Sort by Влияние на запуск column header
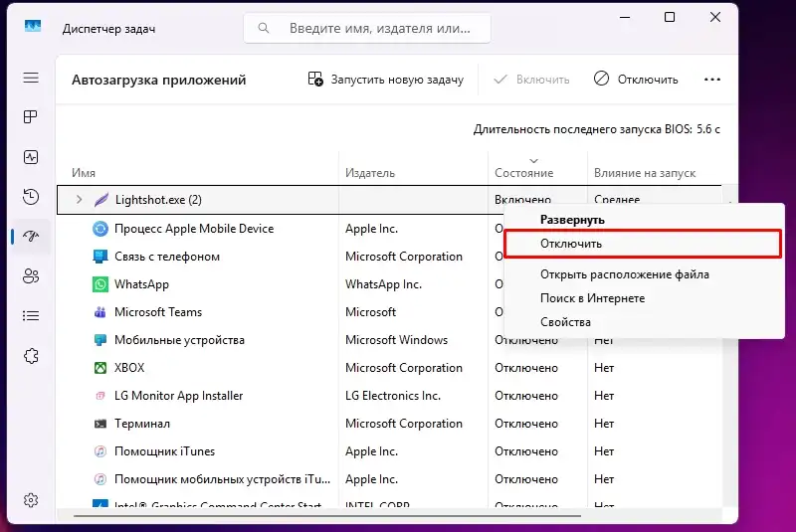Screen dimensions: 796x532 645,173
